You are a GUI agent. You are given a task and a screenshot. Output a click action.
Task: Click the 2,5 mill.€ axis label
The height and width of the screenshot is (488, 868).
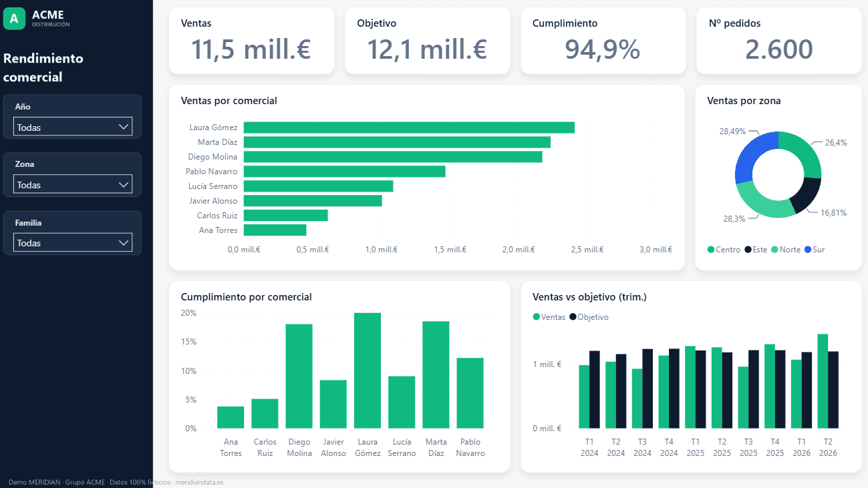click(x=587, y=250)
